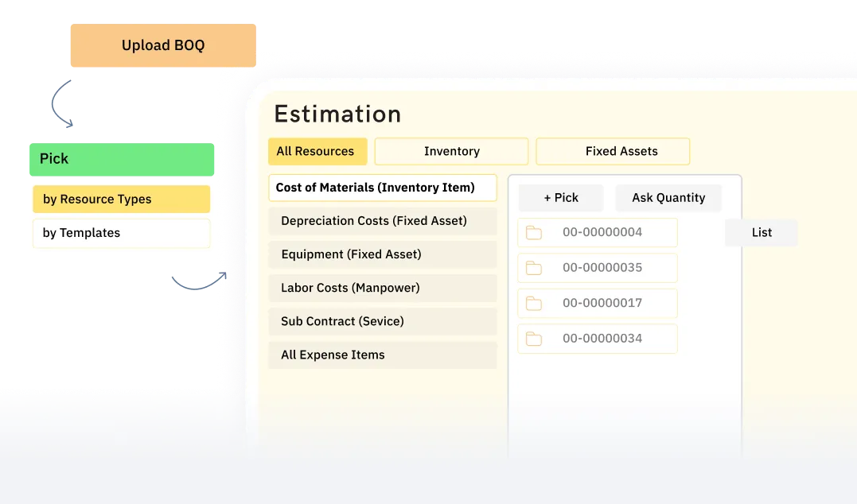Choose Depreciation Costs (Fixed Asset) category

382,221
